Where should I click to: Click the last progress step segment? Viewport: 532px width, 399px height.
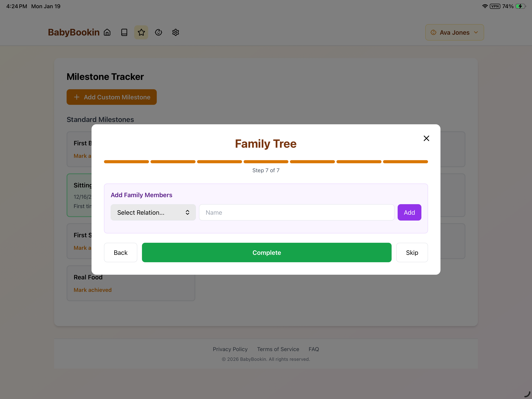click(405, 162)
